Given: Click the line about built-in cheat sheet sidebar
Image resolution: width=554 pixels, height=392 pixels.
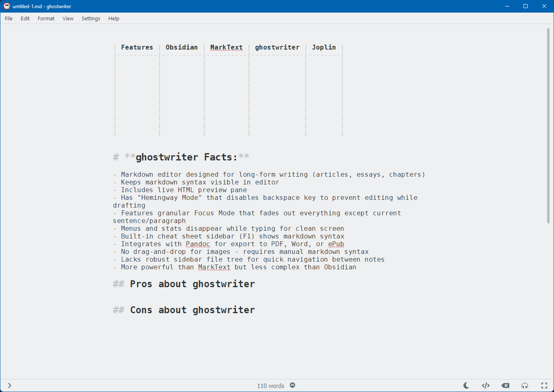Looking at the screenshot, I should tap(232, 236).
